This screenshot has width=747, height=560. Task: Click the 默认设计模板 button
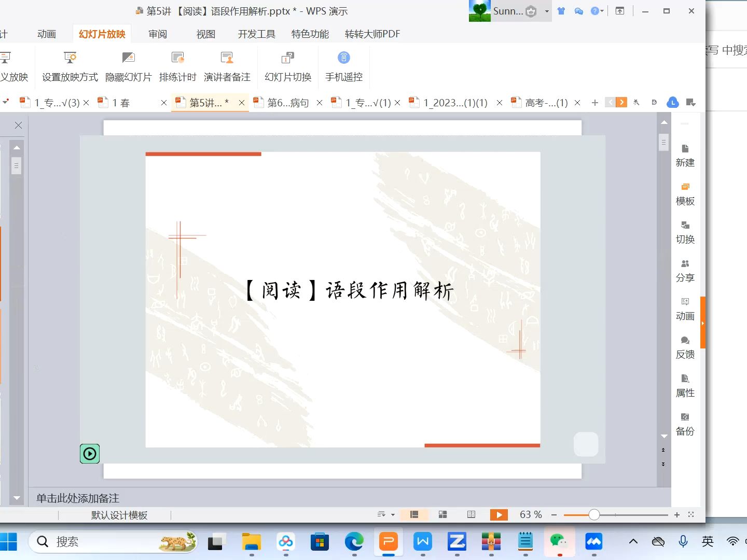[118, 515]
